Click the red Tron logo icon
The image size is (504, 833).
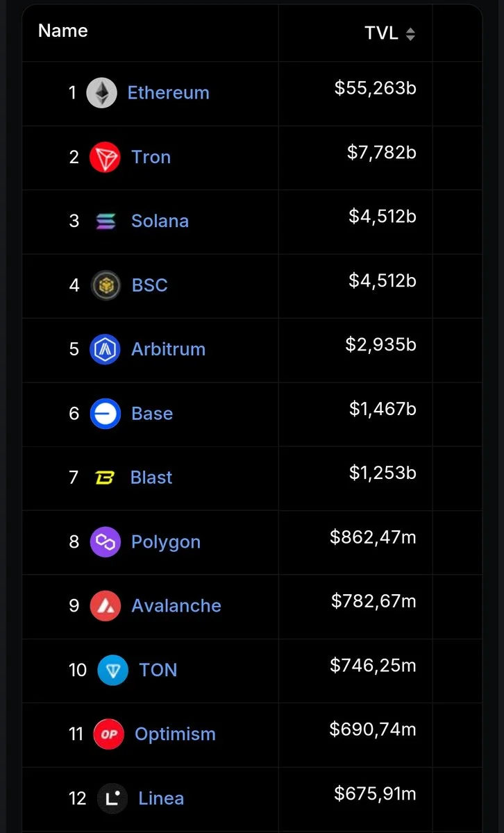105,157
